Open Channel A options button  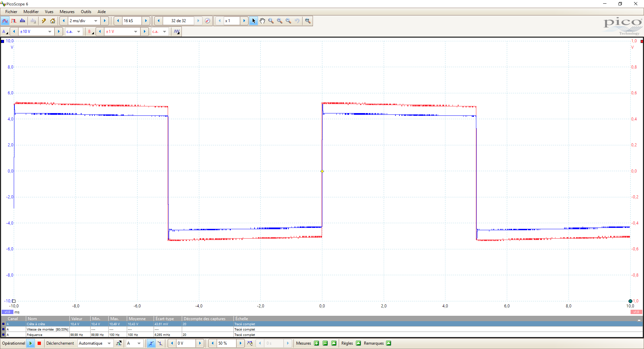5,32
